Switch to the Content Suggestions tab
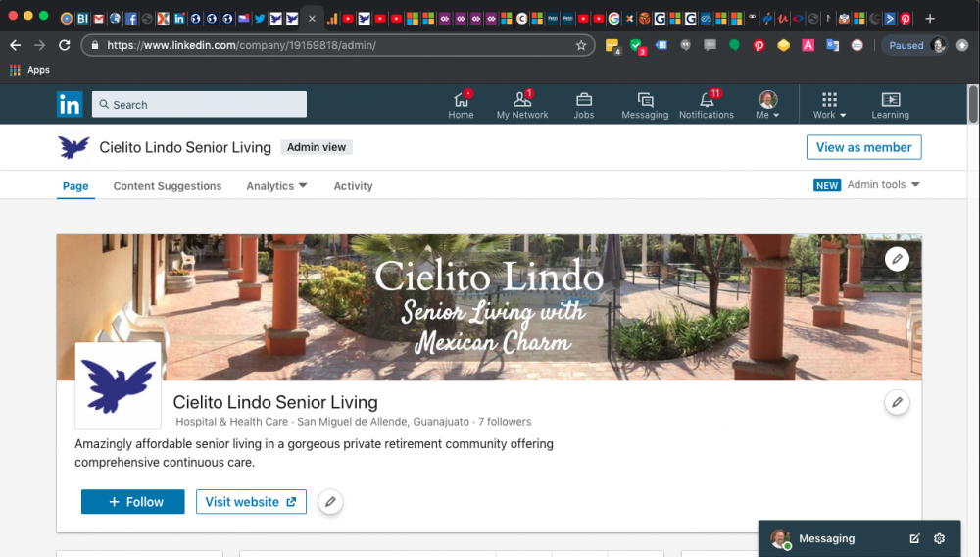Screen dimensions: 980x557 168,186
